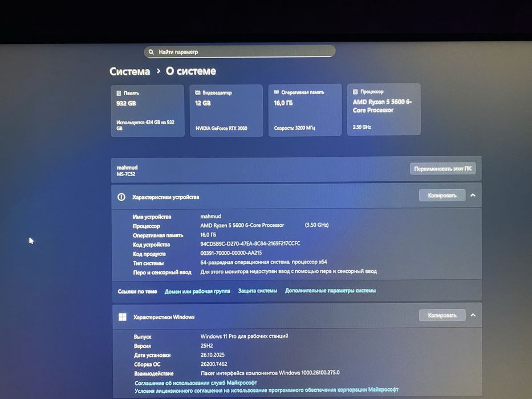This screenshot has width=532, height=399.
Task: Click the storage icon on the Память card
Action: tap(119, 93)
